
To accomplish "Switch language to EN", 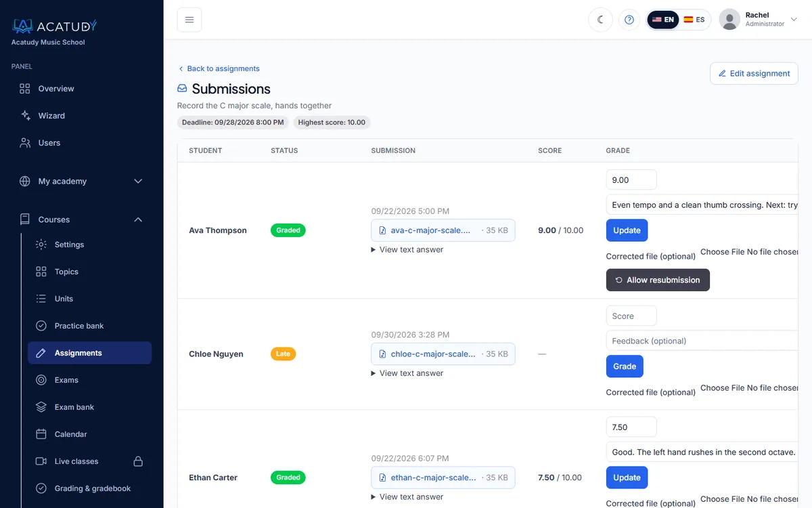I will pyautogui.click(x=663, y=20).
